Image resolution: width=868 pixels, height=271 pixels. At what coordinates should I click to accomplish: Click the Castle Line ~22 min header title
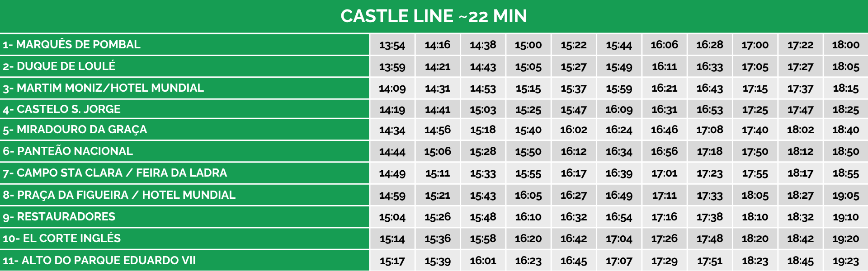coord(434,16)
